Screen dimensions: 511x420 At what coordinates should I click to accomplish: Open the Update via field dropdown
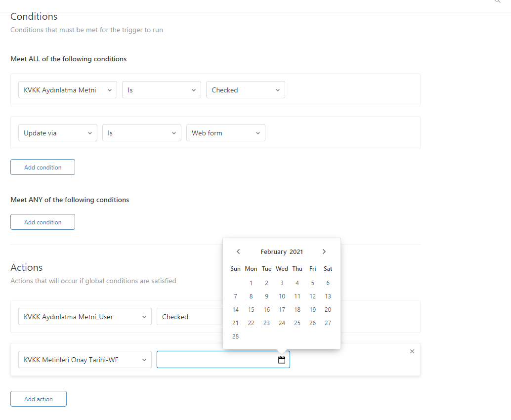57,133
